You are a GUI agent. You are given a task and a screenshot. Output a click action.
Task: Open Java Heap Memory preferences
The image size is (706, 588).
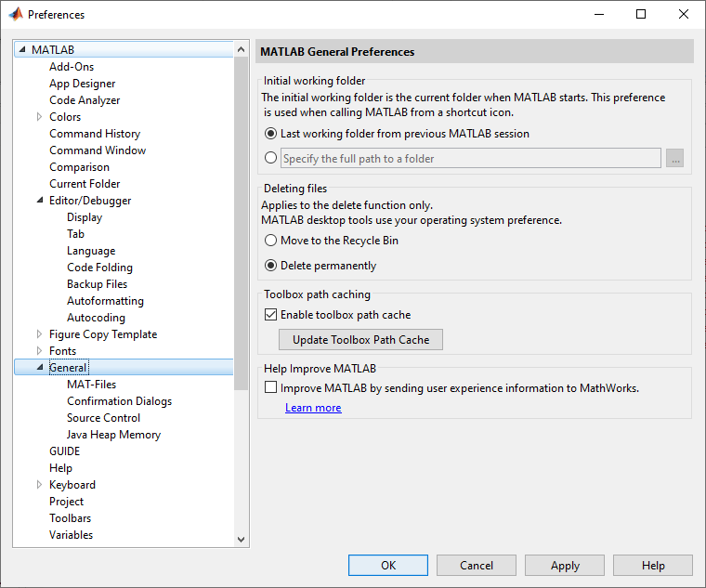pos(113,435)
